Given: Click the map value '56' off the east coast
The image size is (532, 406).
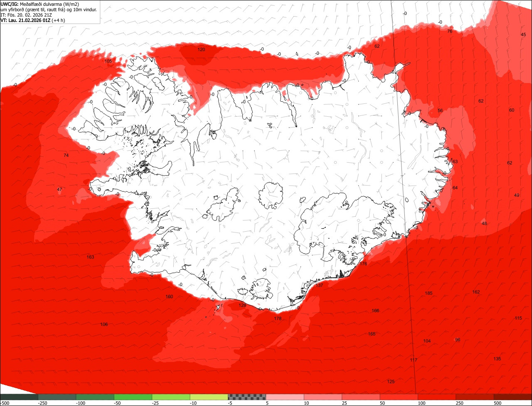Looking at the screenshot, I should [x=440, y=110].
